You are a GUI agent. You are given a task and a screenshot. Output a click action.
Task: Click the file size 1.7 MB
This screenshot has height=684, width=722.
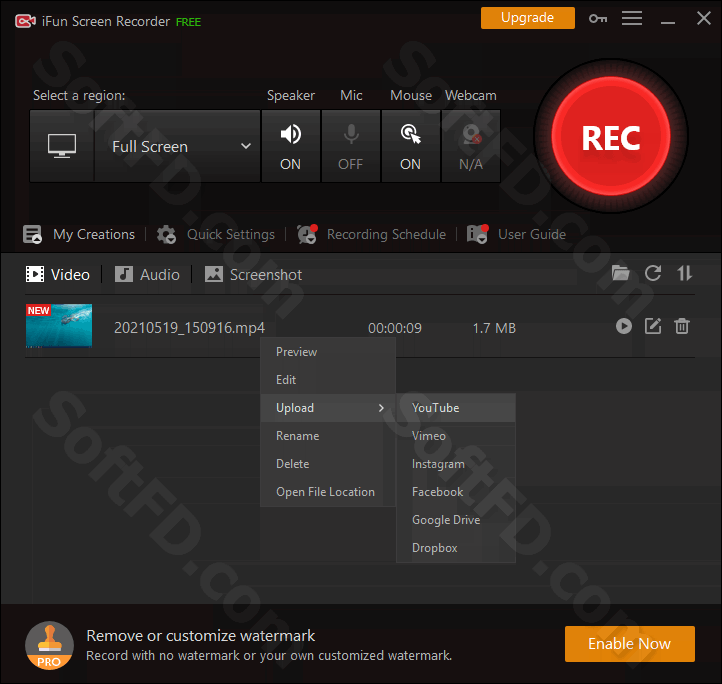[x=494, y=328]
